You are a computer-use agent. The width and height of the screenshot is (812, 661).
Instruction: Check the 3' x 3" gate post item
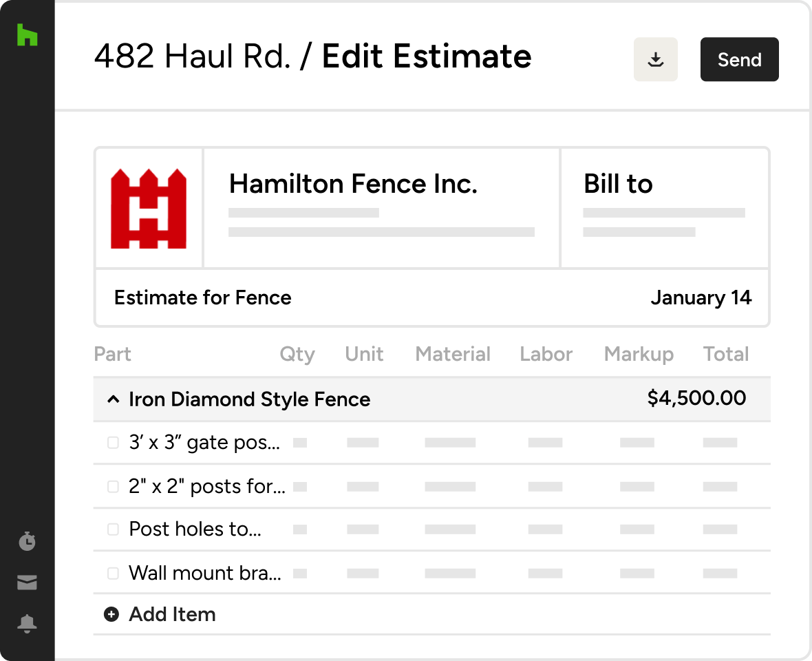pyautogui.click(x=114, y=443)
